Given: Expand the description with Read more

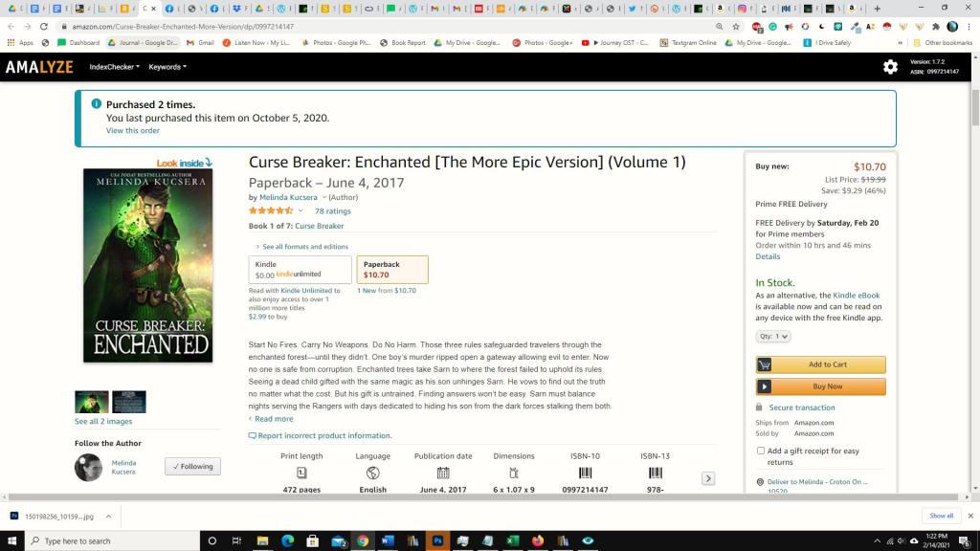Looking at the screenshot, I should coord(273,419).
